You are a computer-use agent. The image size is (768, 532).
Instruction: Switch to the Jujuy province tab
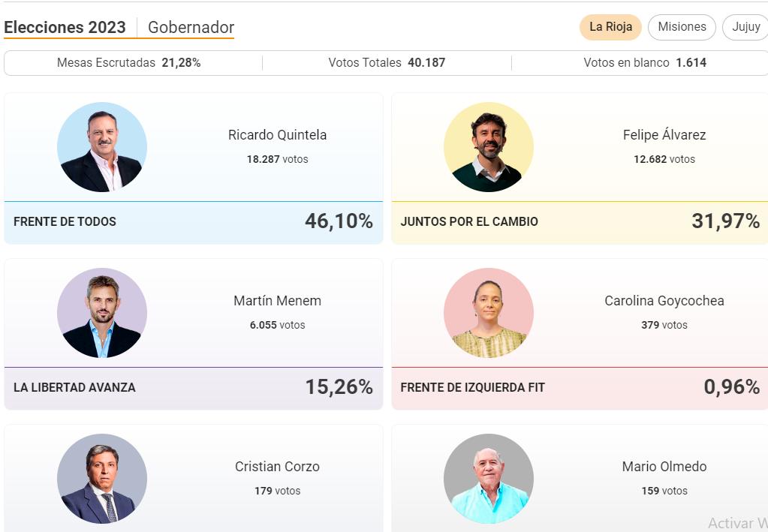pyautogui.click(x=745, y=27)
